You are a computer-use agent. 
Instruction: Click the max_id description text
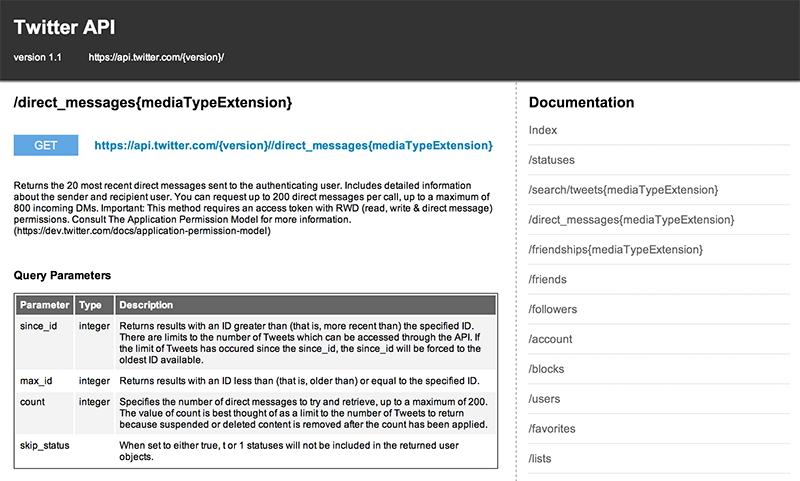(x=299, y=381)
